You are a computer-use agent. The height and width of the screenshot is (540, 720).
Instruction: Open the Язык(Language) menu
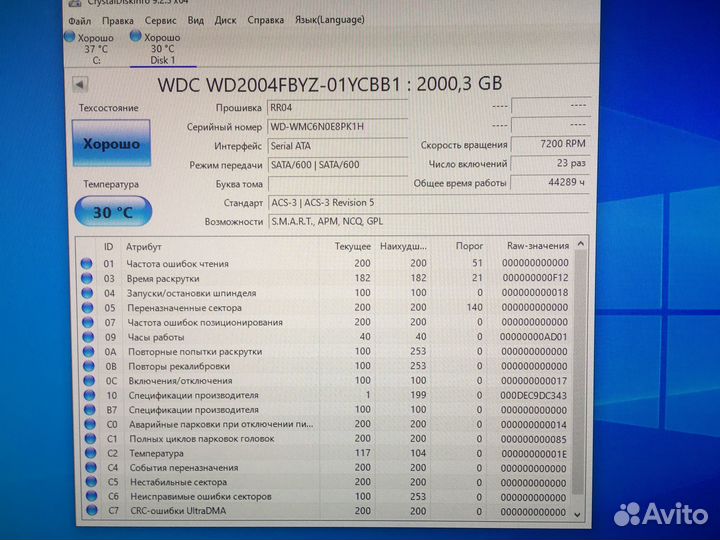[330, 20]
